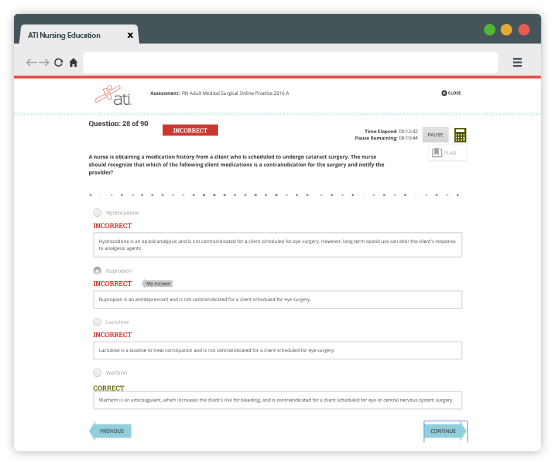This screenshot has height=471, width=555.
Task: Close the ATI Nursing Education tab
Action: point(130,35)
